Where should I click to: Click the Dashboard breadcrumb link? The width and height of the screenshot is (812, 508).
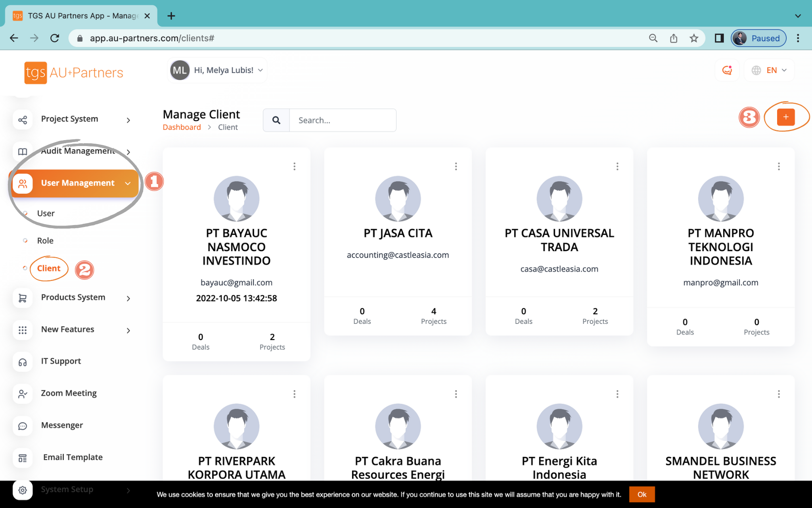coord(182,127)
